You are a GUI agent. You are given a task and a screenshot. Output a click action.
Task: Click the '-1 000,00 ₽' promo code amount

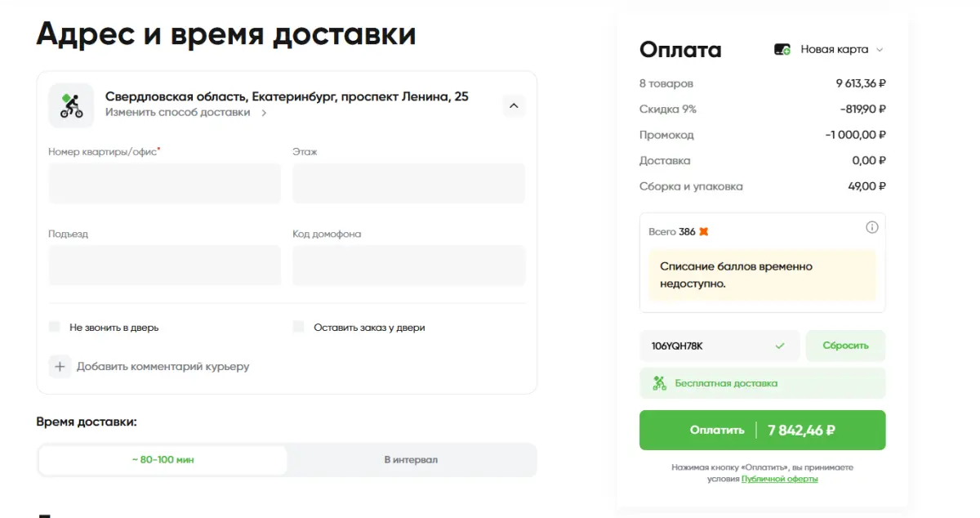tap(855, 135)
